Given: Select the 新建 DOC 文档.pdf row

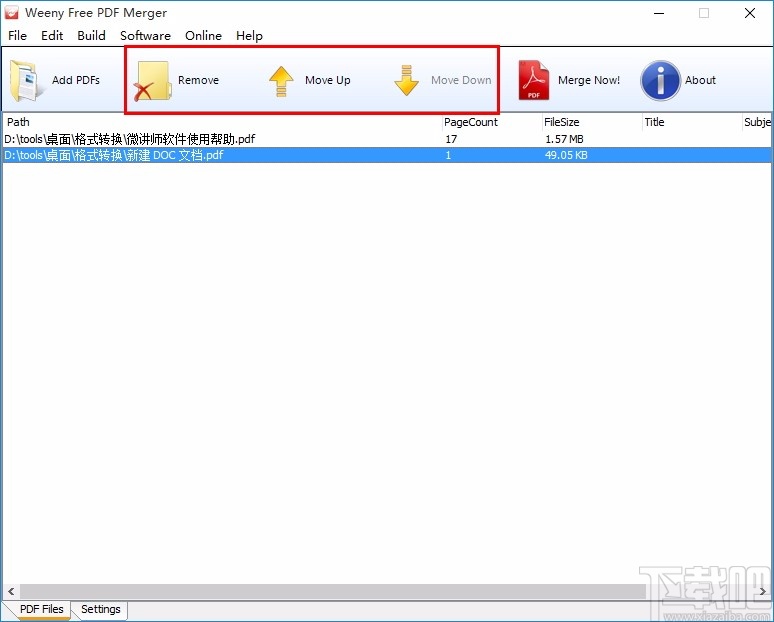Looking at the screenshot, I should (x=387, y=155).
